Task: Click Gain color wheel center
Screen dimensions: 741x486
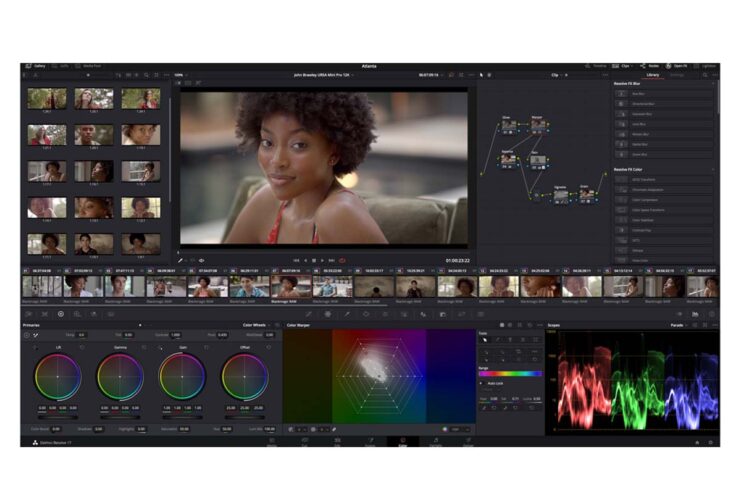Action: click(182, 377)
